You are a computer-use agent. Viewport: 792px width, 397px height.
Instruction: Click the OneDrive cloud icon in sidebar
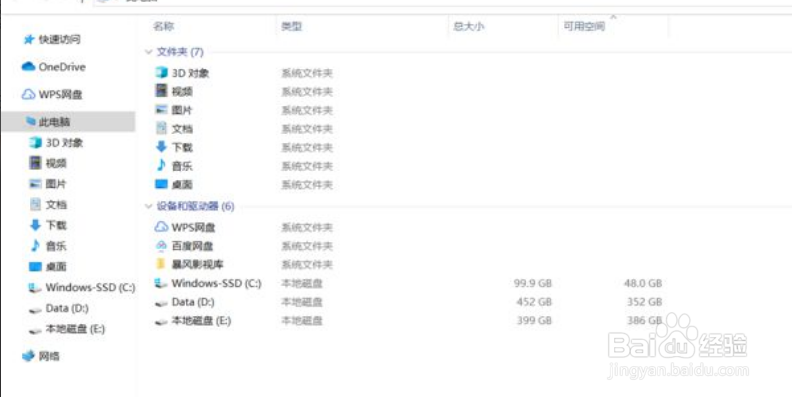click(x=28, y=67)
